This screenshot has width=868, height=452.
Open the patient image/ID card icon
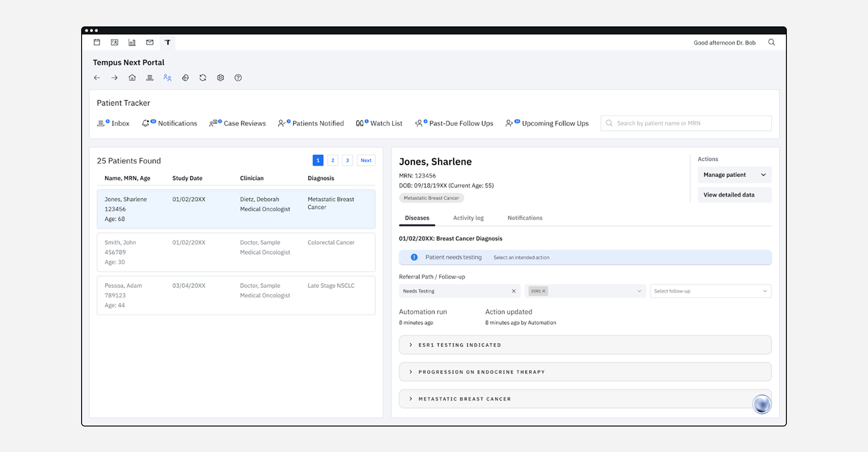click(114, 42)
